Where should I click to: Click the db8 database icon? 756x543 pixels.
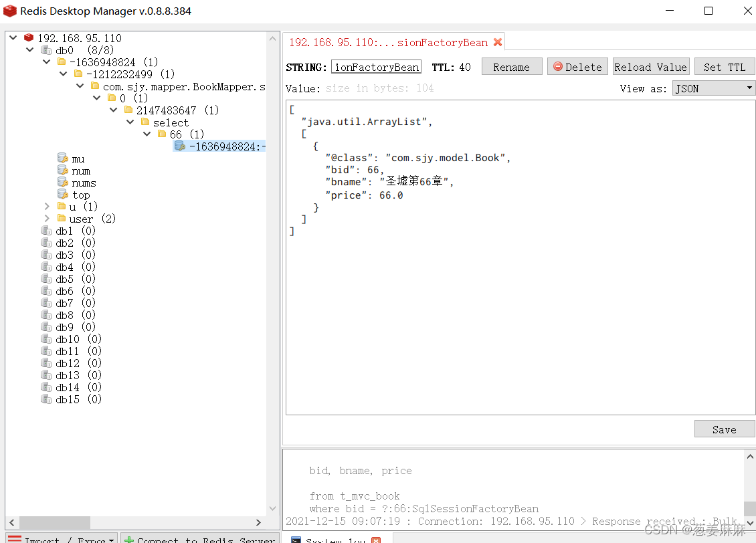pyautogui.click(x=46, y=315)
